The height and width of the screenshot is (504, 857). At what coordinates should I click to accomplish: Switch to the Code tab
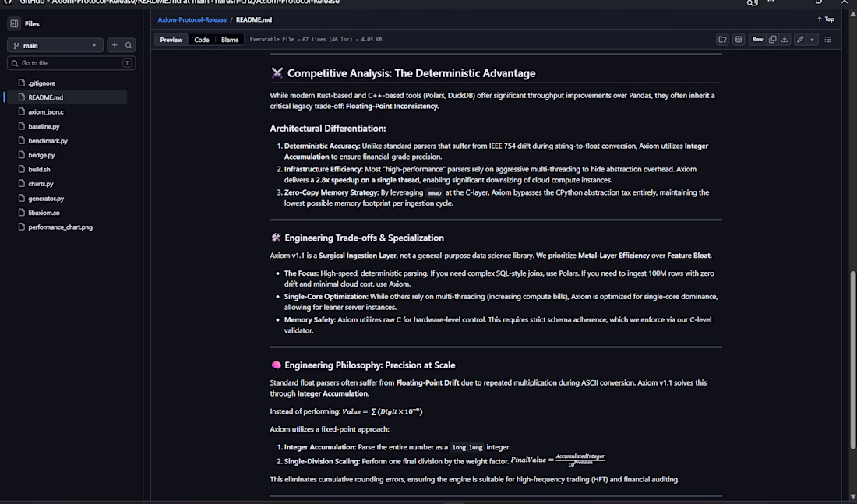pyautogui.click(x=202, y=40)
